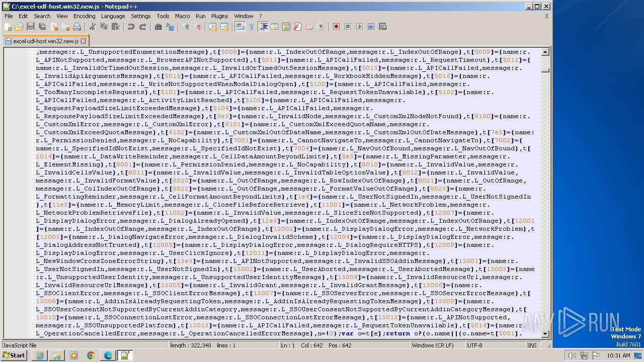Viewport: 644px width, 362px height.
Task: Open the View menu
Action: pos(62,16)
